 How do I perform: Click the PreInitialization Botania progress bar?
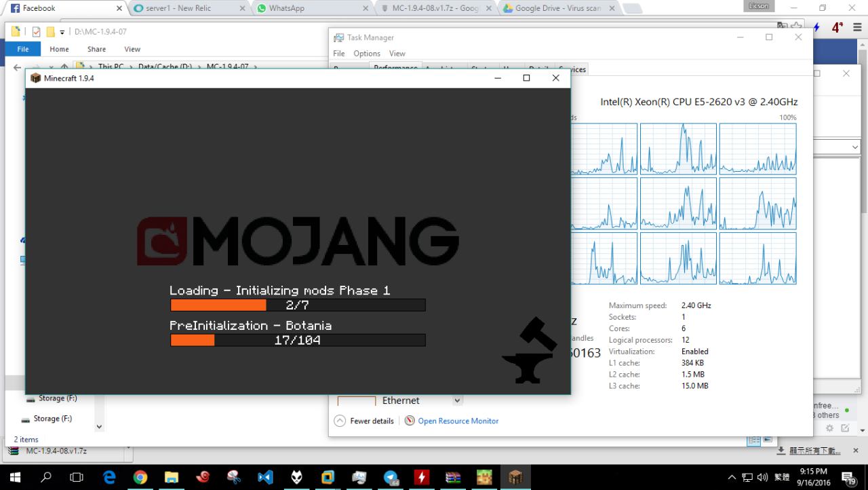point(298,340)
